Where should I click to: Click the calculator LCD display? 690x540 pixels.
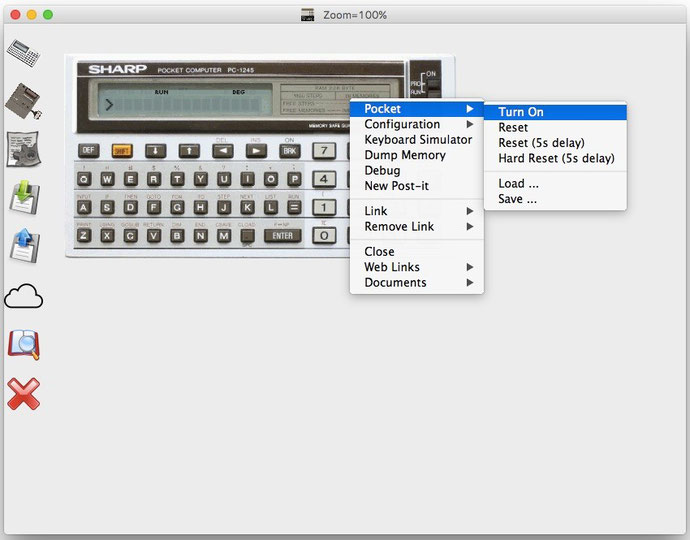point(185,102)
